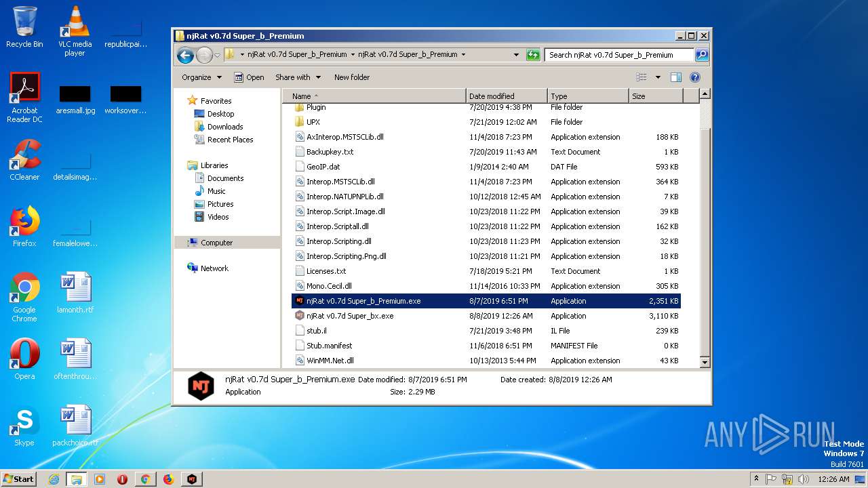Viewport: 868px width, 488px height.
Task: Click file list scrollbar down arrow
Action: click(x=705, y=363)
